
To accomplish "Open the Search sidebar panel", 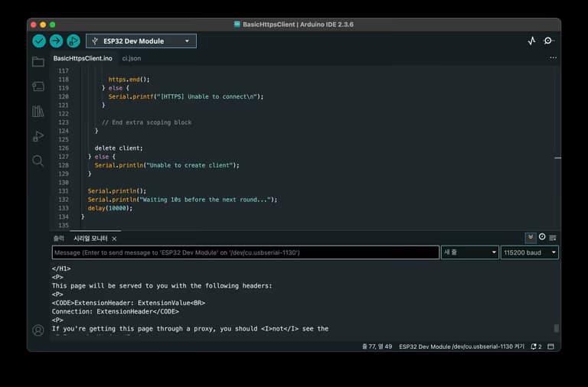I will tap(38, 161).
